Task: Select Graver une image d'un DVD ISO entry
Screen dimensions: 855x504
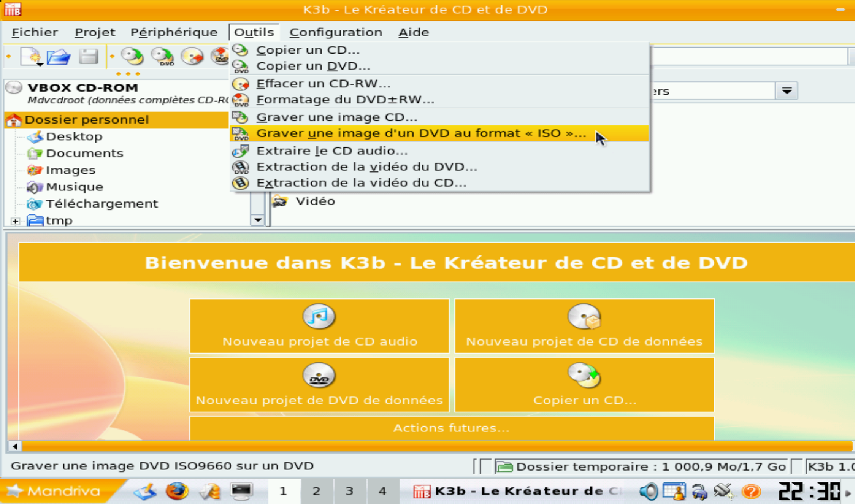Action: pyautogui.click(x=439, y=133)
